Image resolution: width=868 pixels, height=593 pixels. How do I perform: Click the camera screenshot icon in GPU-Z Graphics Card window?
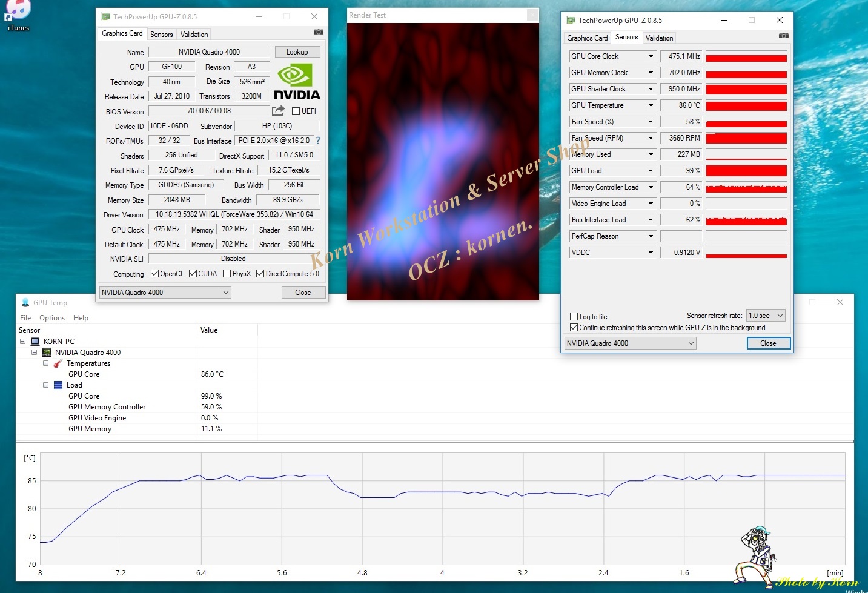pyautogui.click(x=319, y=32)
